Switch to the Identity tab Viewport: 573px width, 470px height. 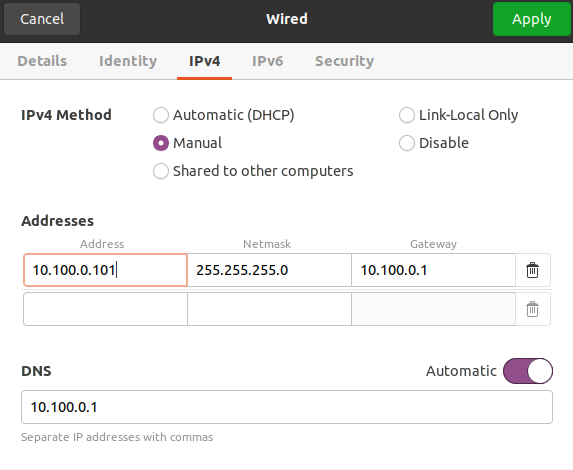pos(128,61)
